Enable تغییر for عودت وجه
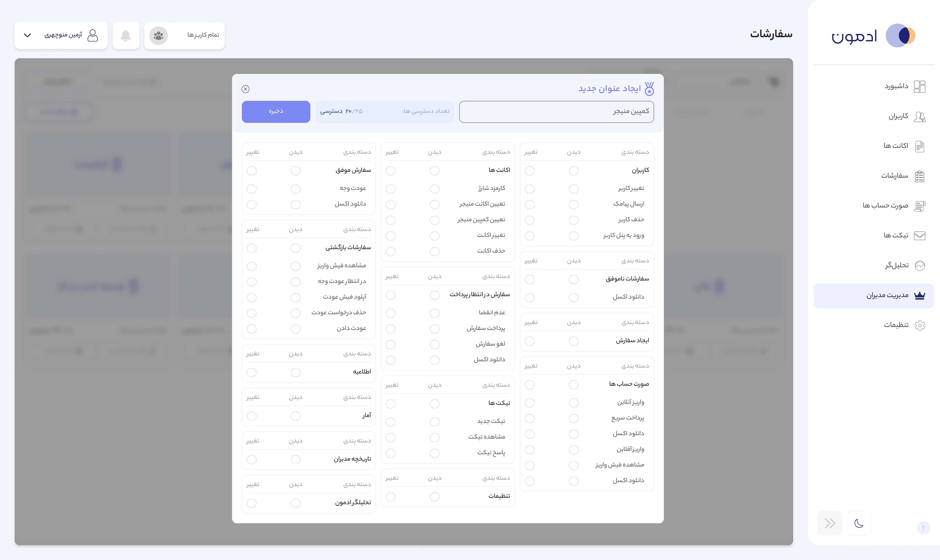940x560 pixels. click(x=251, y=189)
